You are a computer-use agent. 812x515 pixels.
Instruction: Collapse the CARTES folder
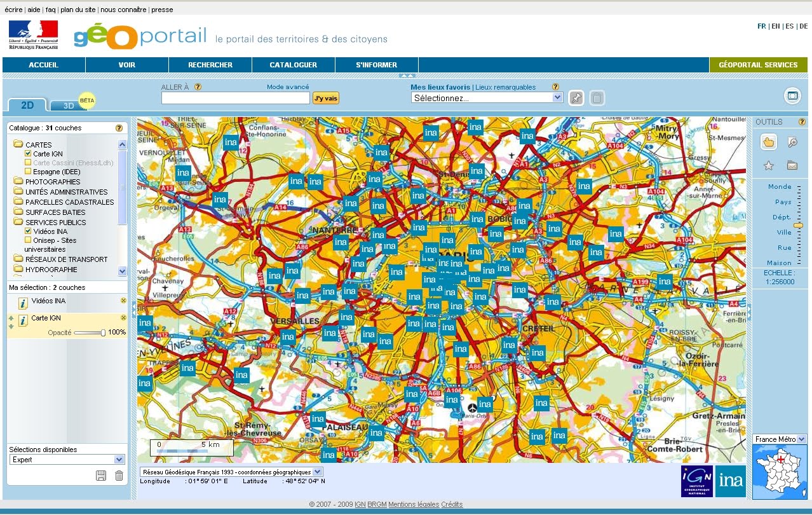pyautogui.click(x=18, y=145)
